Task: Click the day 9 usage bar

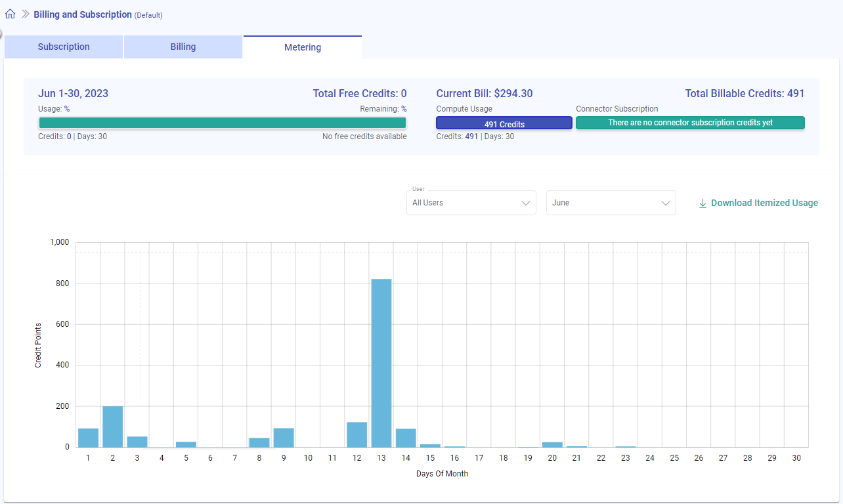Action: pyautogui.click(x=284, y=438)
